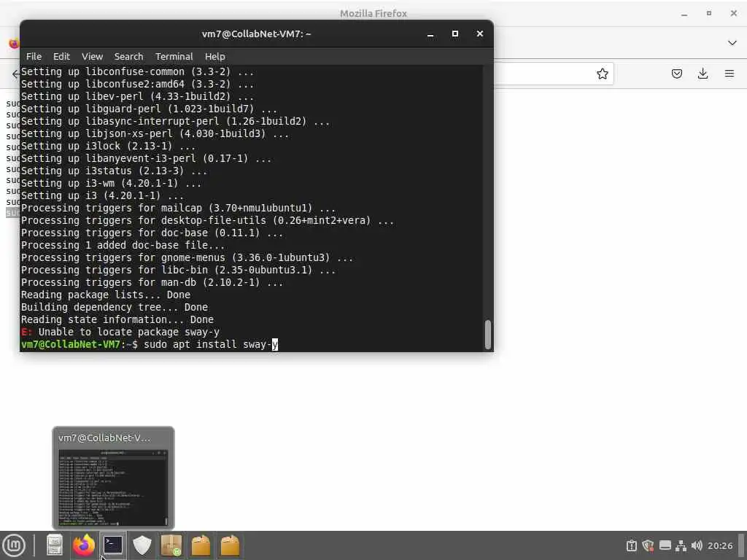
Task: Open the terminal Search menu
Action: point(128,56)
